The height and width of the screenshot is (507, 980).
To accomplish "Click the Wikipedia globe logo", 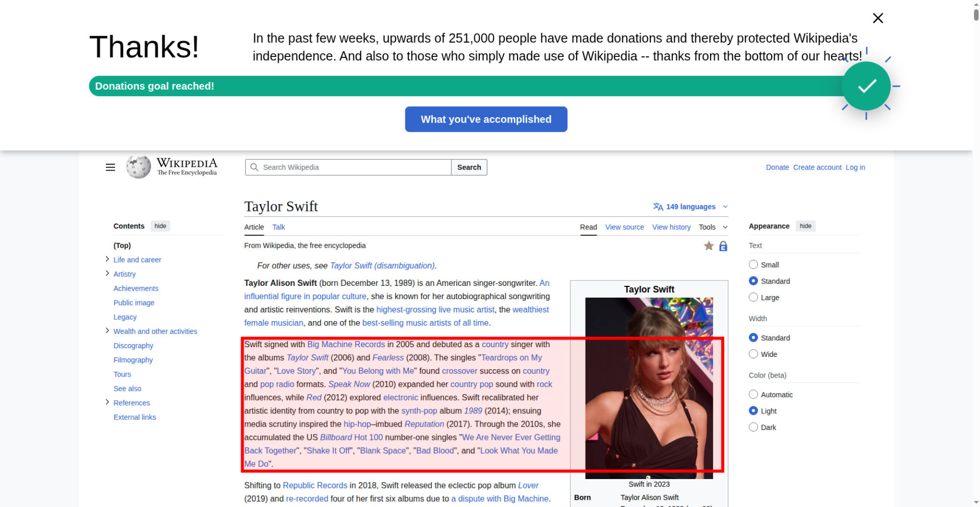I will pyautogui.click(x=139, y=167).
